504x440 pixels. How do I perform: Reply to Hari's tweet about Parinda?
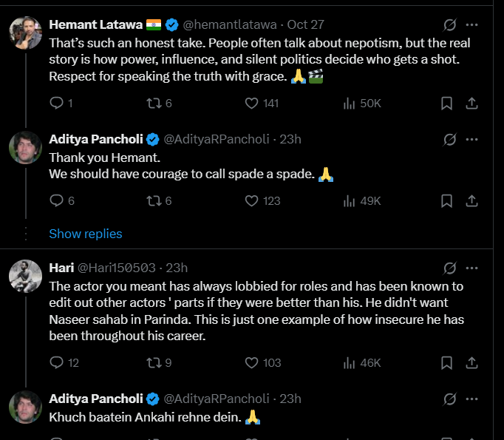(x=57, y=362)
